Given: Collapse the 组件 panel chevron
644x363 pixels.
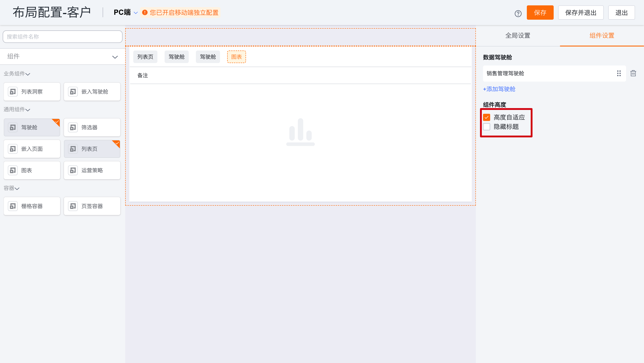Looking at the screenshot, I should click(115, 57).
